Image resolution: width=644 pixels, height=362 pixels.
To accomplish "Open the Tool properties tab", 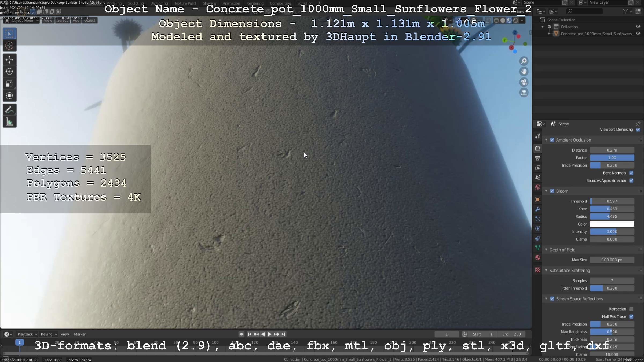I will click(x=538, y=136).
